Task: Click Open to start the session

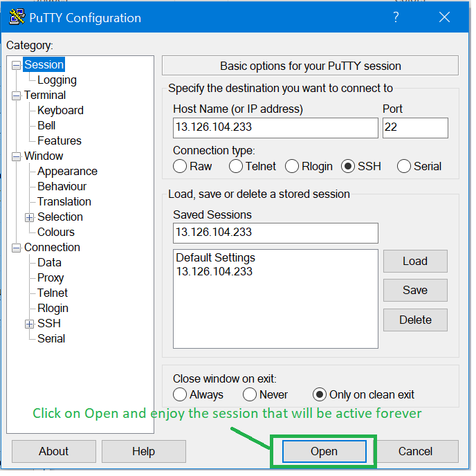Action: (323, 451)
